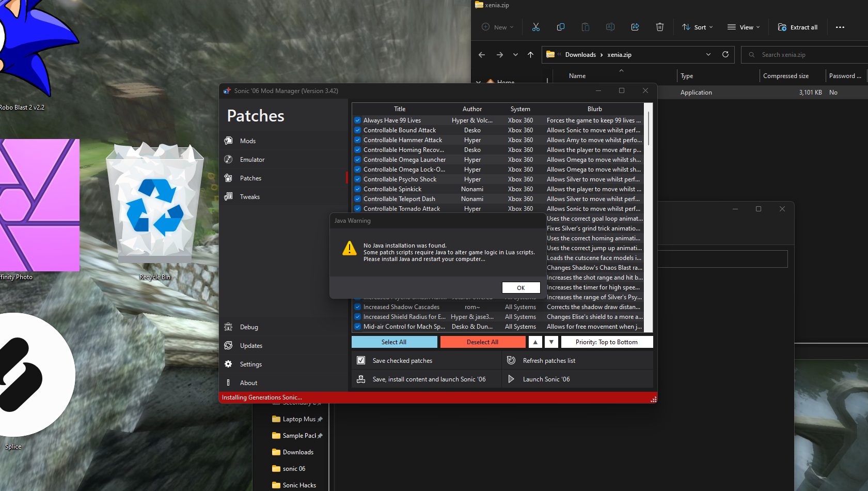Open the New menu in File Explorer
Viewport: 868px width, 491px height.
coord(497,27)
